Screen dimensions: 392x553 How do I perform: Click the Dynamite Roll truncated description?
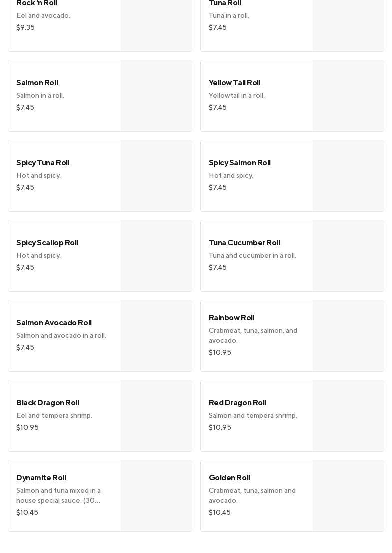coord(59,495)
